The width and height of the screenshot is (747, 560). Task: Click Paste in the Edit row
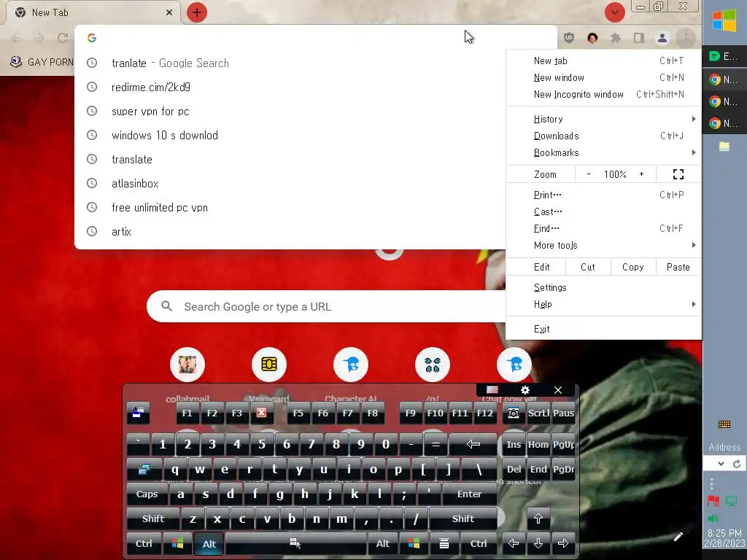pos(678,267)
